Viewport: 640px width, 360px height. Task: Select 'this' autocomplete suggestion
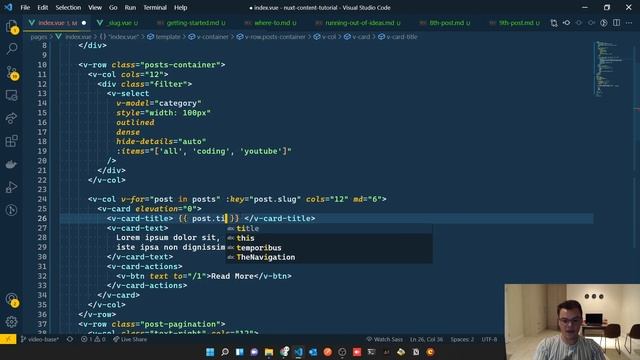(329, 238)
